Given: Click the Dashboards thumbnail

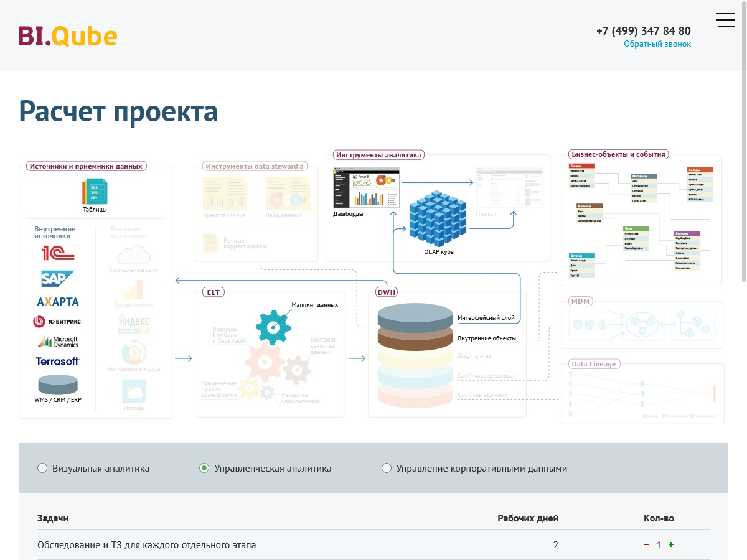Looking at the screenshot, I should pyautogui.click(x=366, y=188).
